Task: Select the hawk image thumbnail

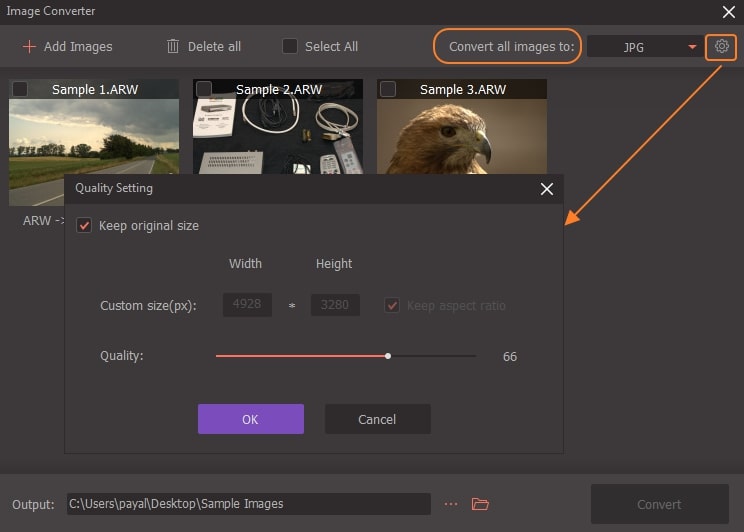Action: pyautogui.click(x=462, y=135)
